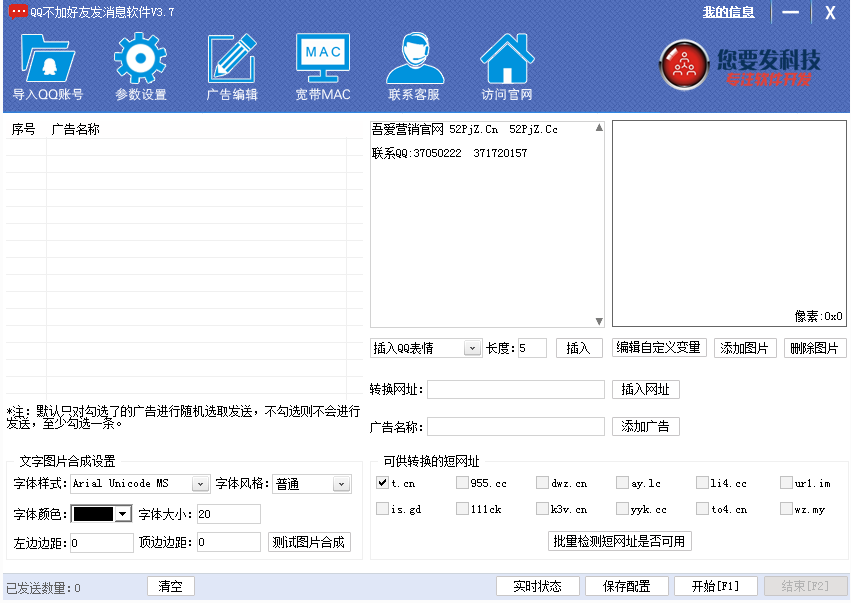
Task: Expand the 字体风格 普通 dropdown
Action: tap(341, 484)
